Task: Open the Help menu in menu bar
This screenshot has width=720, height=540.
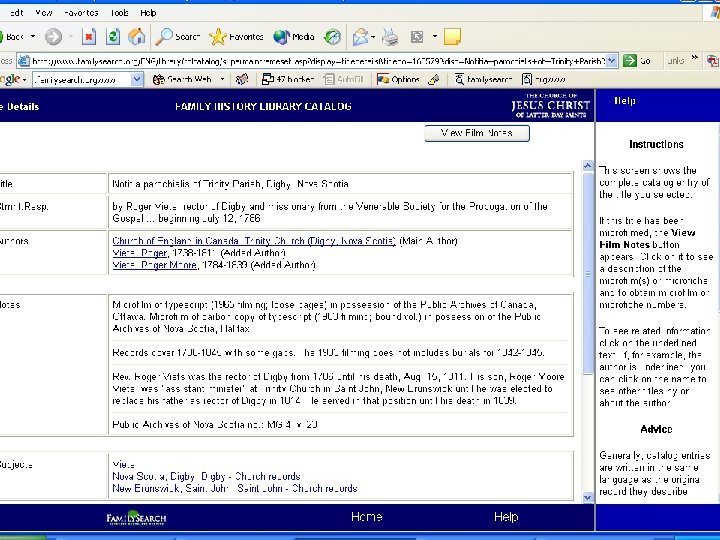Action: coord(148,13)
